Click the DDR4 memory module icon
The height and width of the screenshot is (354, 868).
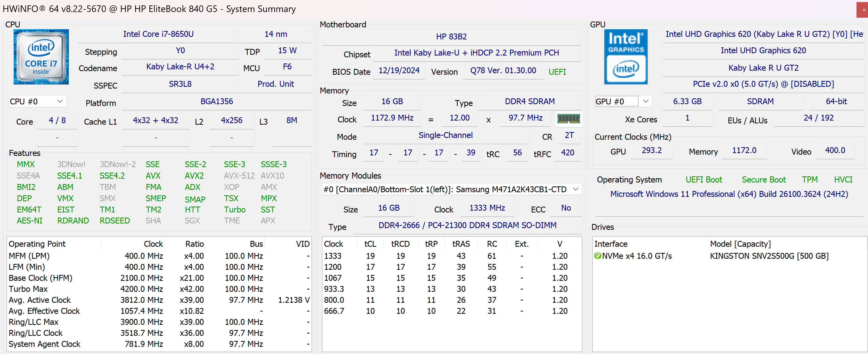click(568, 119)
